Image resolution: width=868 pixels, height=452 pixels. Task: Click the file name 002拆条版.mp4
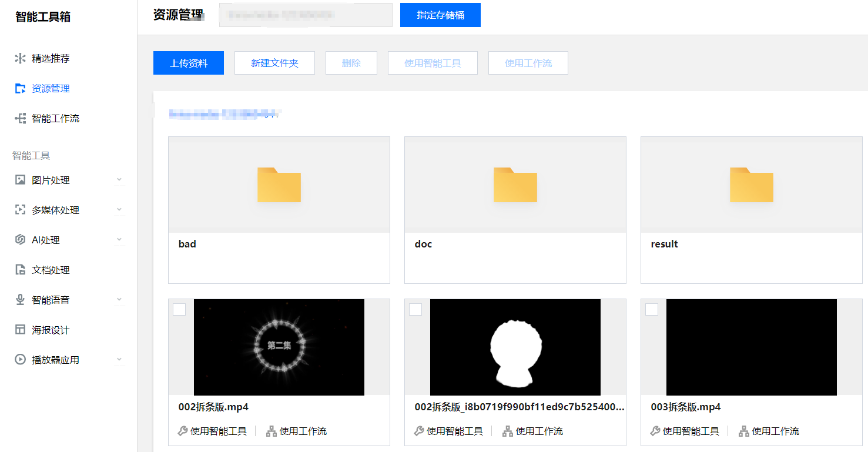[213, 407]
